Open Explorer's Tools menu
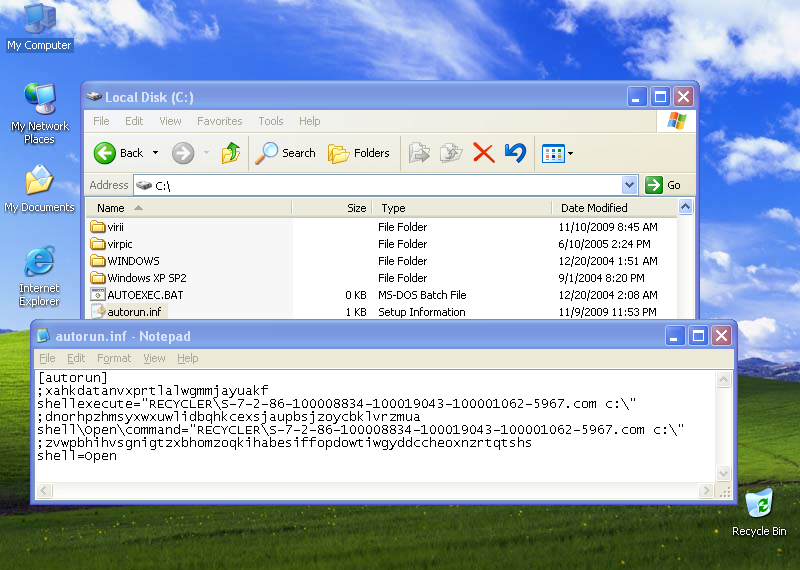 coord(271,121)
